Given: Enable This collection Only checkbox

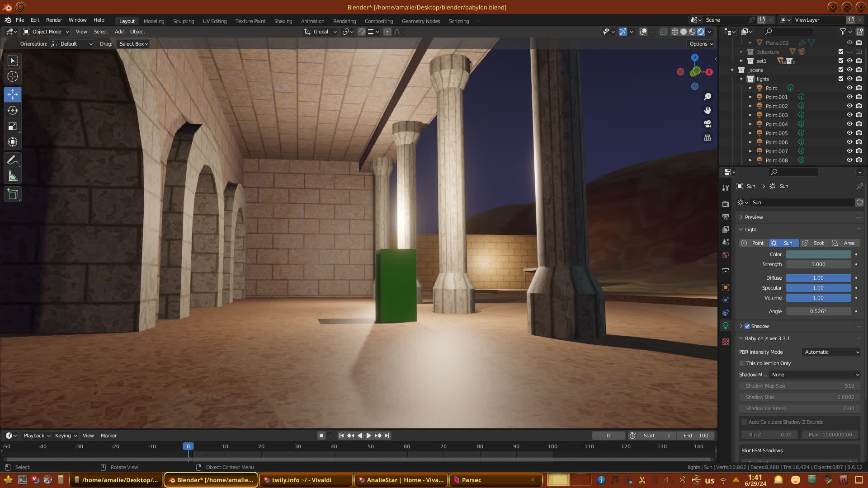Looking at the screenshot, I should [742, 363].
